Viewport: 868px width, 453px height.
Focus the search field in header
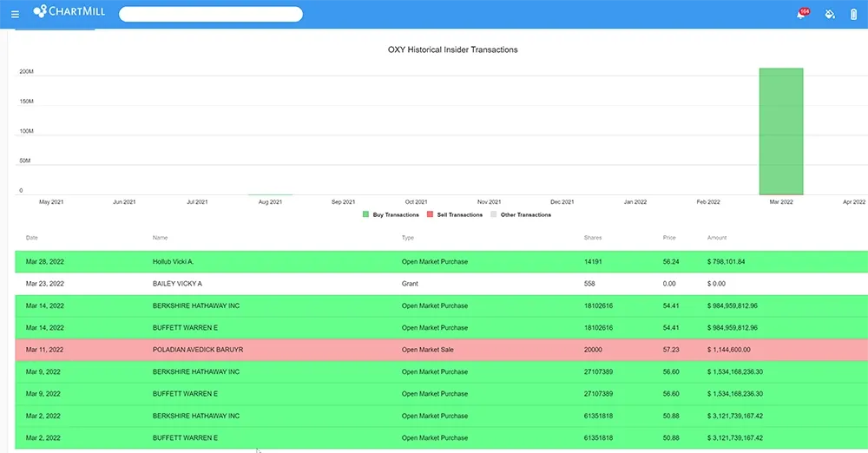pyautogui.click(x=211, y=15)
